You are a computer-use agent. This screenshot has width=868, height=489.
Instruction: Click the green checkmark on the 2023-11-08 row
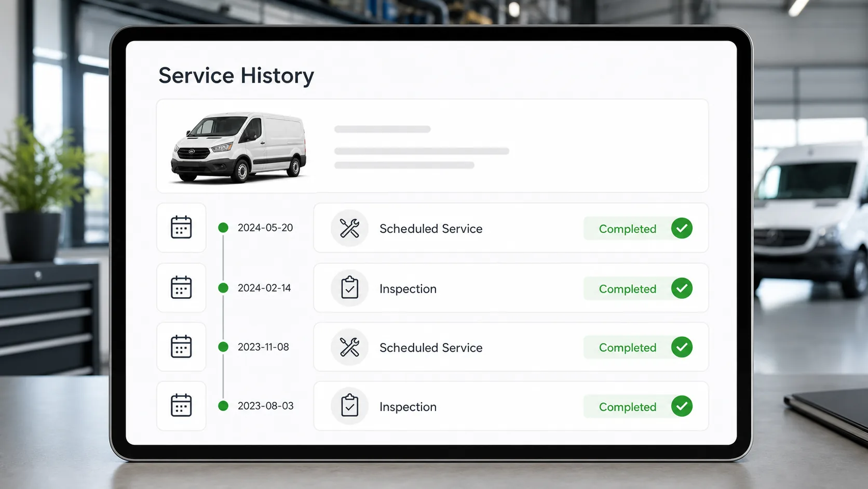tap(682, 347)
